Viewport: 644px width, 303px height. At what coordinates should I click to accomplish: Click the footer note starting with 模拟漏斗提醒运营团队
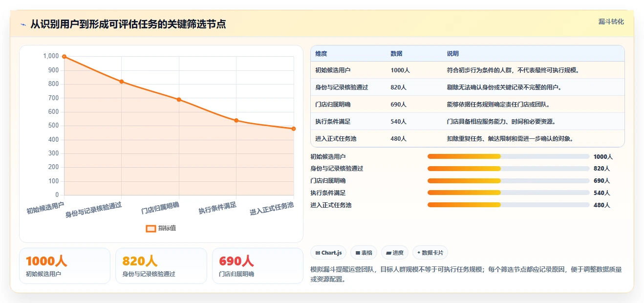click(x=466, y=275)
